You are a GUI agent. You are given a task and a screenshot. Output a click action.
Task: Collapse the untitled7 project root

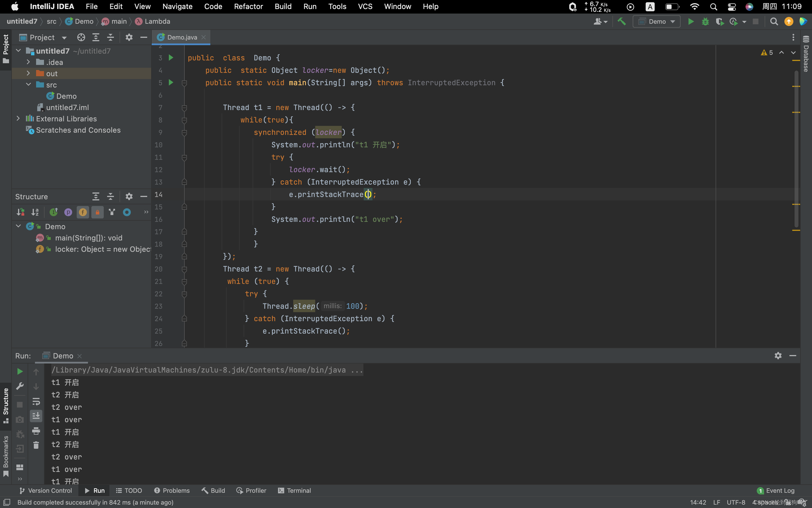18,51
